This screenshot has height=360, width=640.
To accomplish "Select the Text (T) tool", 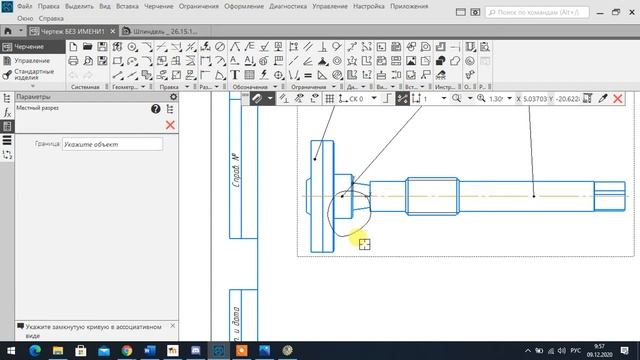I will tap(235, 75).
